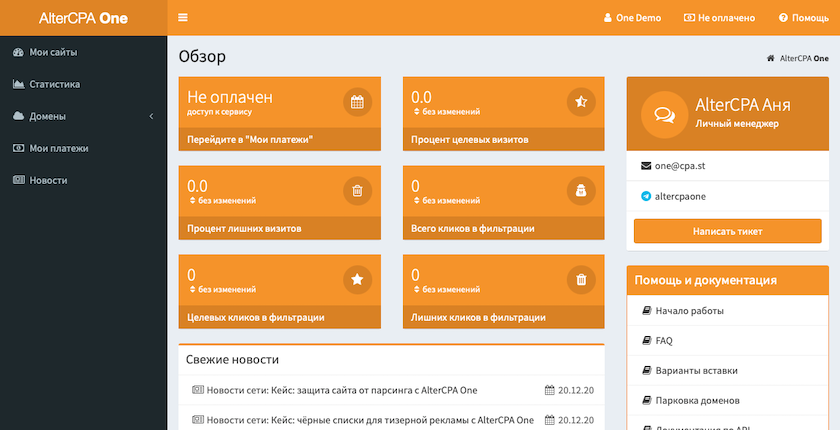Click the money icon beside Не оплачено
Viewport: 840px width, 430px height.
point(689,18)
